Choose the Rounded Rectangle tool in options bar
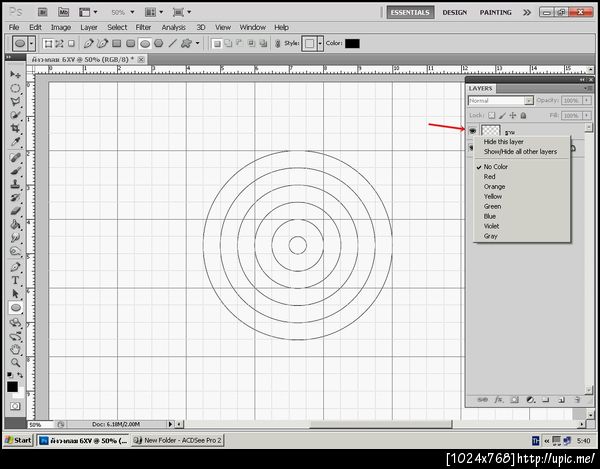 click(x=131, y=43)
